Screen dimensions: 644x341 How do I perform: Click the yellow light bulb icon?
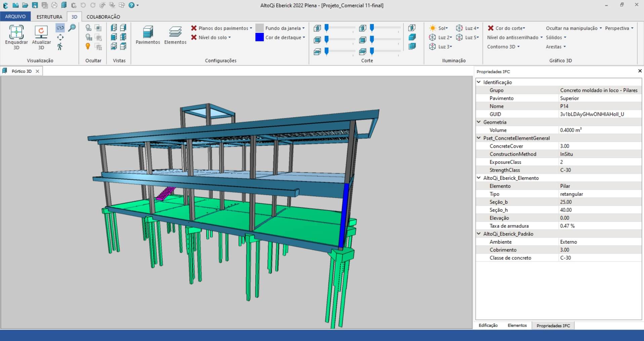coord(88,46)
